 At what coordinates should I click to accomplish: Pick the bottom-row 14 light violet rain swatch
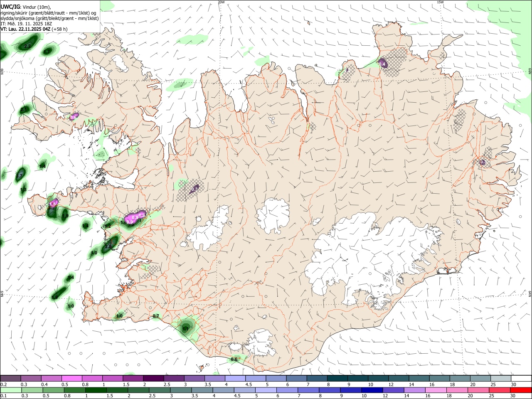(414, 390)
